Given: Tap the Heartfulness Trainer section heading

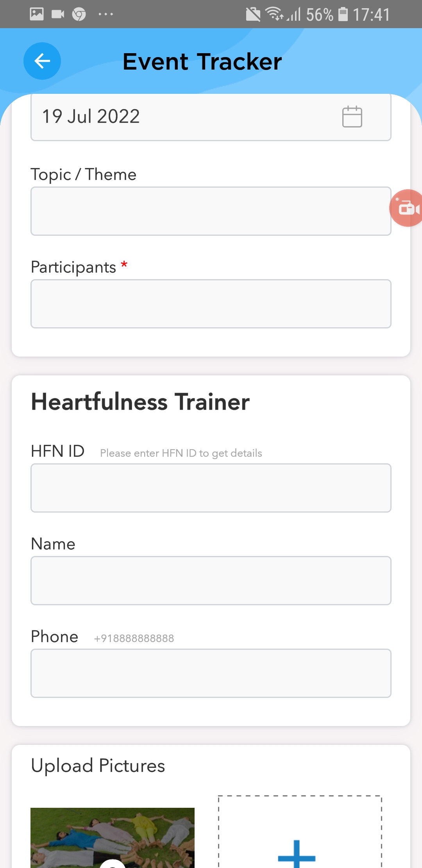Looking at the screenshot, I should pyautogui.click(x=140, y=402).
